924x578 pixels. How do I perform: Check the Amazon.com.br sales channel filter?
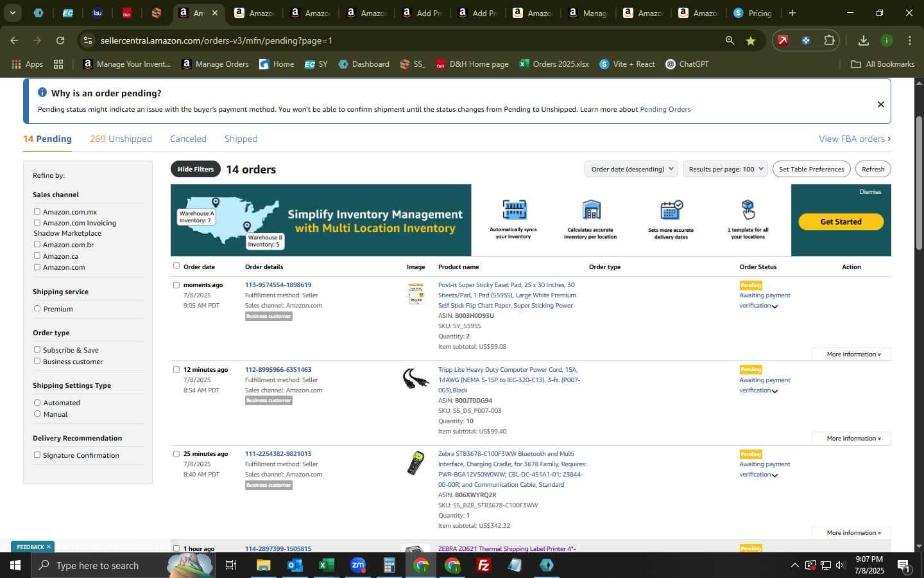(x=37, y=244)
